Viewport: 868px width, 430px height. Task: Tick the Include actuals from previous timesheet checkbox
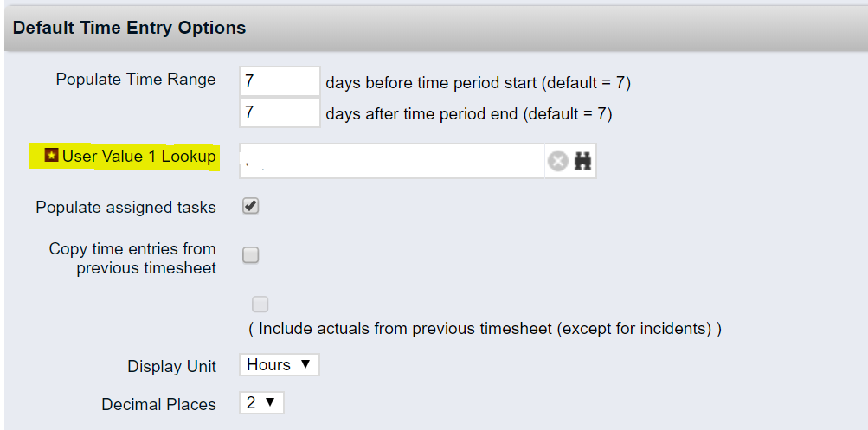(260, 305)
